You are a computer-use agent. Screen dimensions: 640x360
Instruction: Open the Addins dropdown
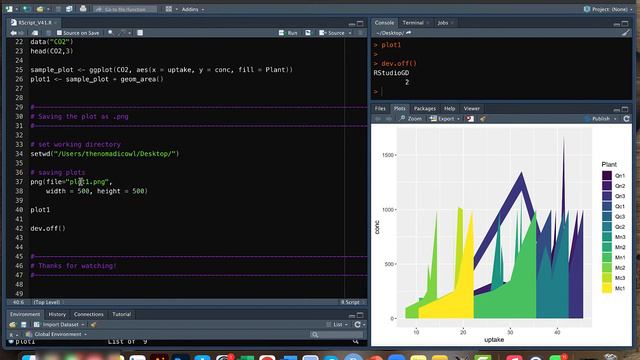193,9
